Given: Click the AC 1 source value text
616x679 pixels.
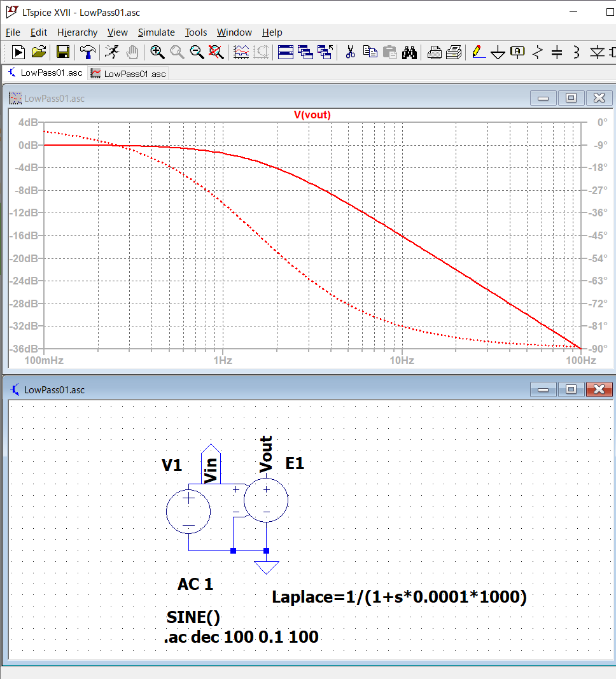Looking at the screenshot, I should tap(195, 584).
